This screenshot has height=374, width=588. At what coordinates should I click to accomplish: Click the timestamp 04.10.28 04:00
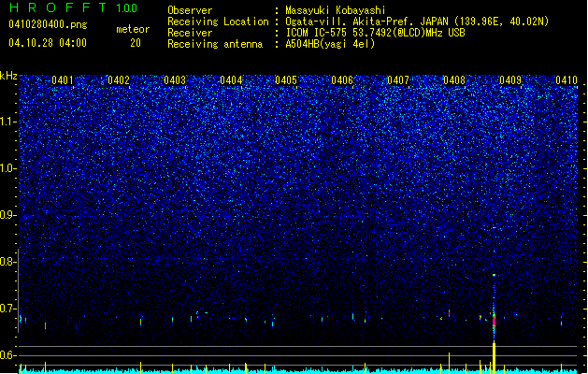48,42
